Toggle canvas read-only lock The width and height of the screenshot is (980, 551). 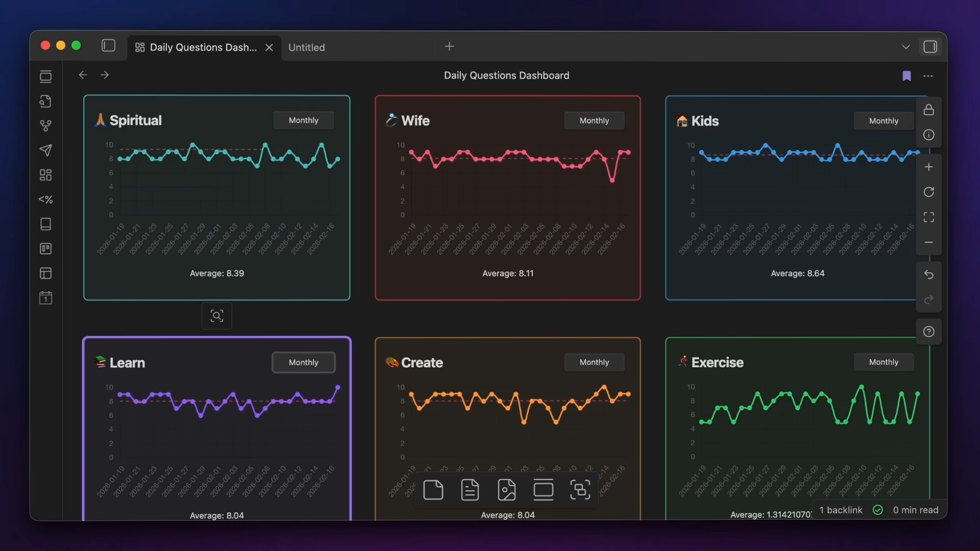coord(928,110)
